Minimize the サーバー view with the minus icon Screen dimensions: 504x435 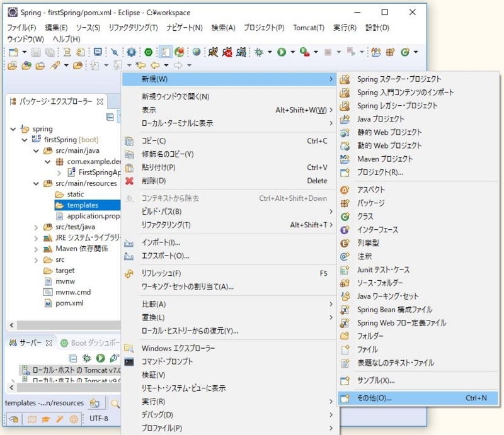[73, 357]
